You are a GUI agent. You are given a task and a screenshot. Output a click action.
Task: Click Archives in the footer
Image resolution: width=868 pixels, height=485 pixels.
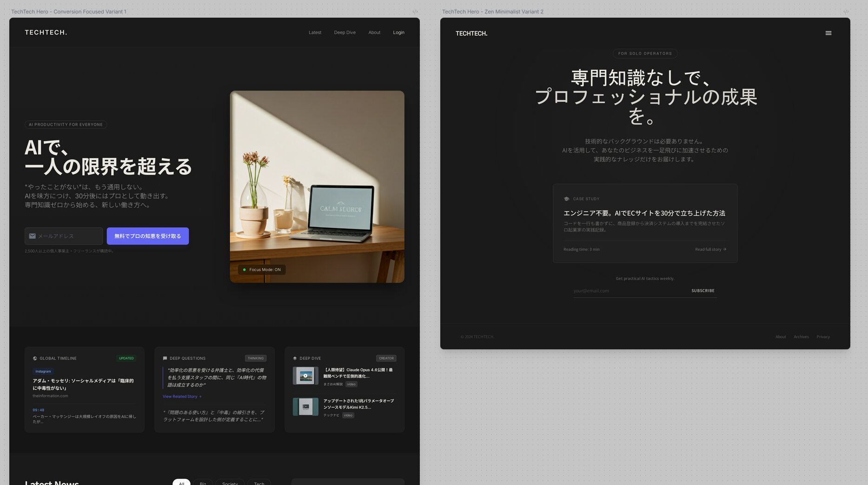(801, 337)
